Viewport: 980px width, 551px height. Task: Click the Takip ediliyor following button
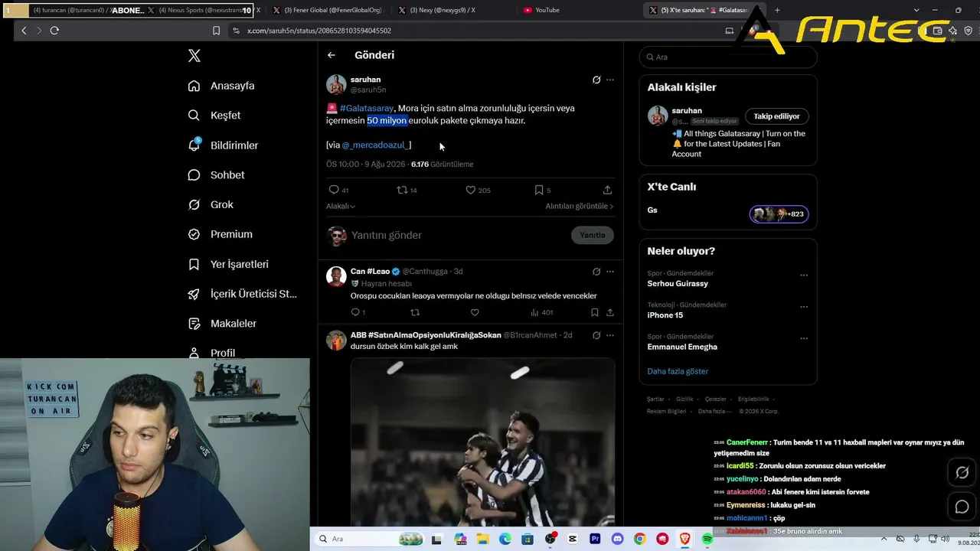tap(776, 116)
